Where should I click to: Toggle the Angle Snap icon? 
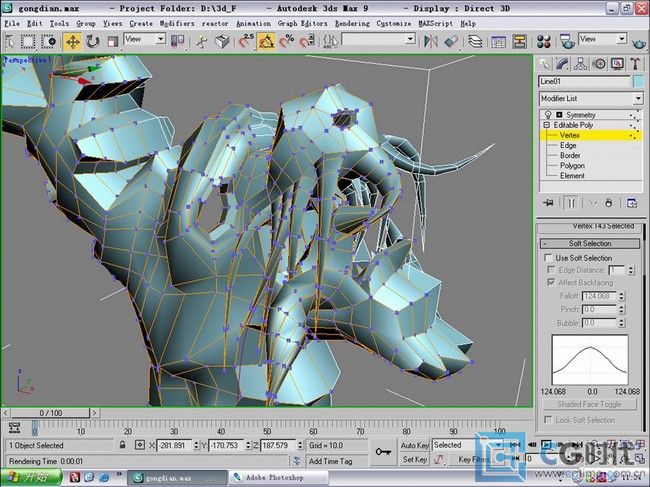coord(266,41)
